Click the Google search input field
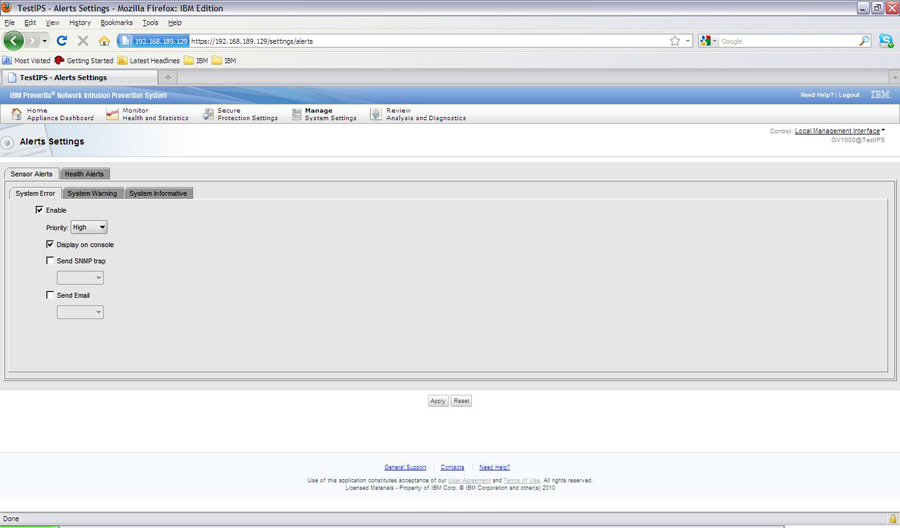This screenshot has width=900, height=528. click(788, 41)
